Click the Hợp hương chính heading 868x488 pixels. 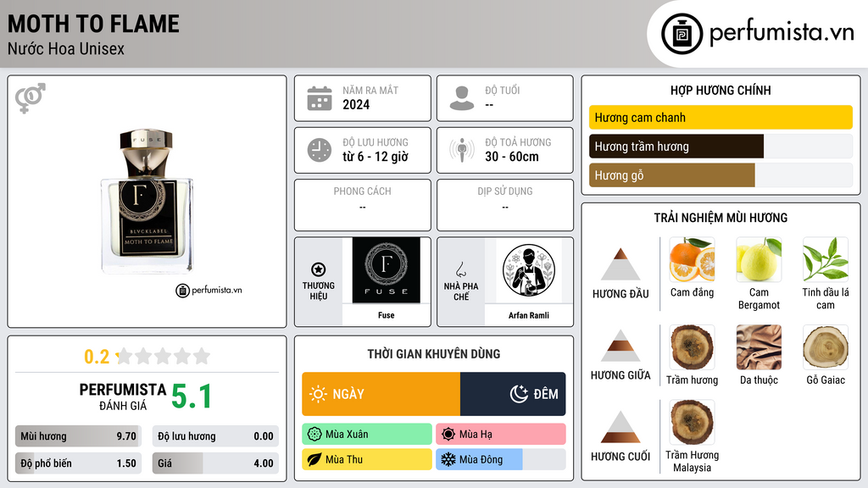coord(721,90)
